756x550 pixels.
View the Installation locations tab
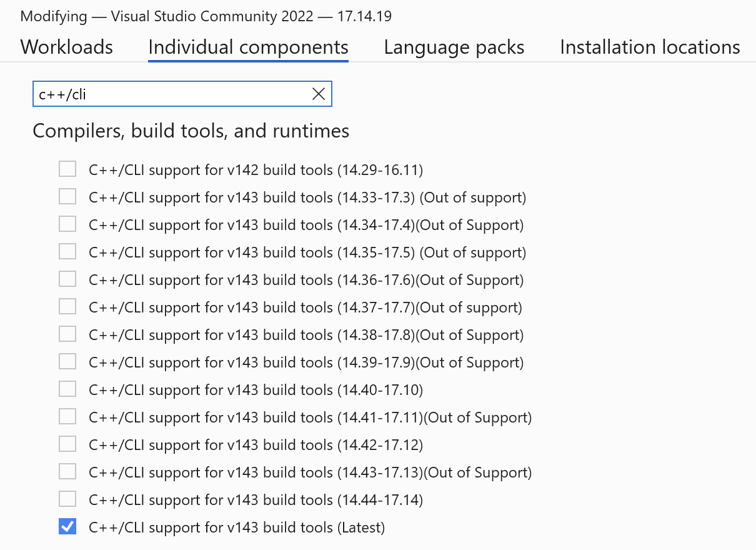tap(650, 47)
